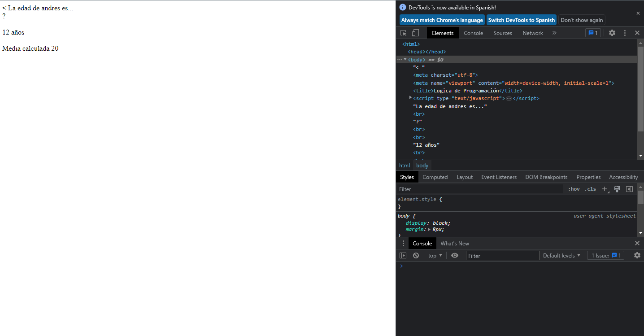The width and height of the screenshot is (644, 336).
Task: Expand the script tag node
Action: tap(410, 98)
